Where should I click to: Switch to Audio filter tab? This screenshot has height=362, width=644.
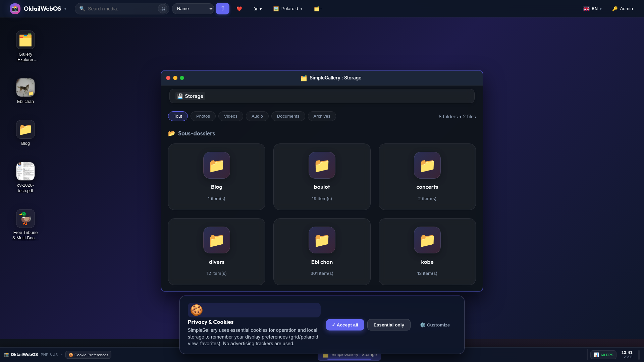(x=257, y=116)
